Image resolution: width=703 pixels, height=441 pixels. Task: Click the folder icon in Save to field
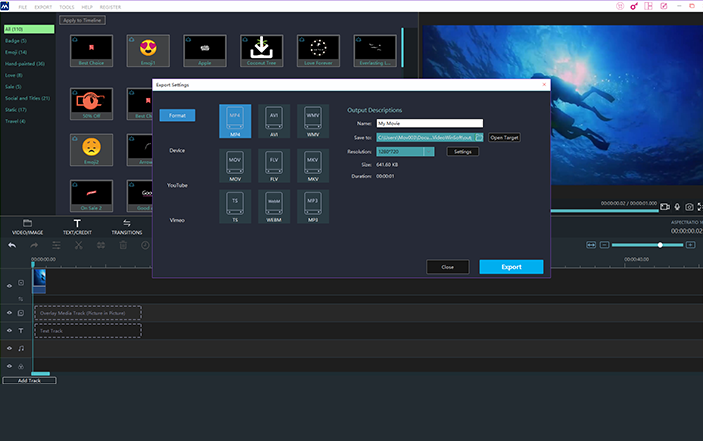point(480,137)
